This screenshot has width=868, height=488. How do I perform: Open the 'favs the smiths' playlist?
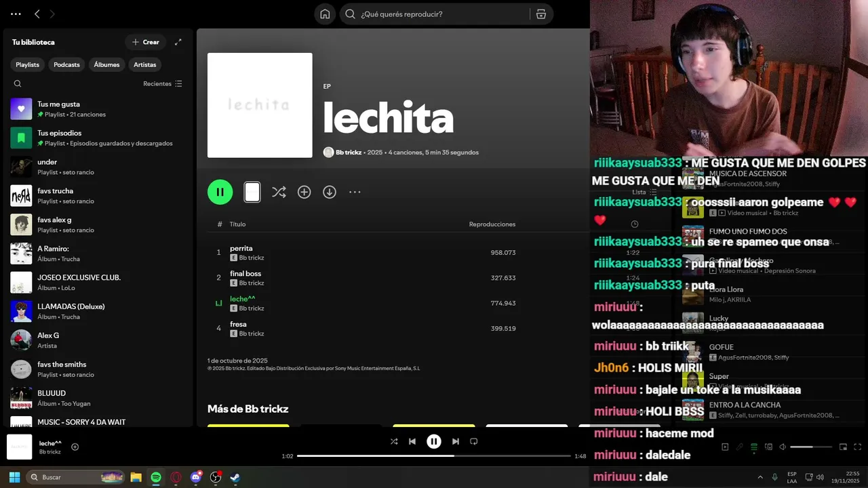[x=98, y=369]
